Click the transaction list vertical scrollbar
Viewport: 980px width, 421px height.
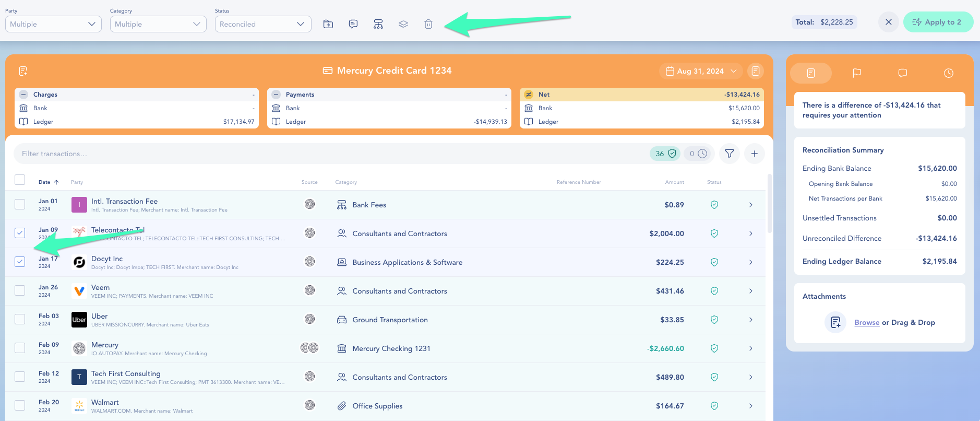pyautogui.click(x=769, y=204)
